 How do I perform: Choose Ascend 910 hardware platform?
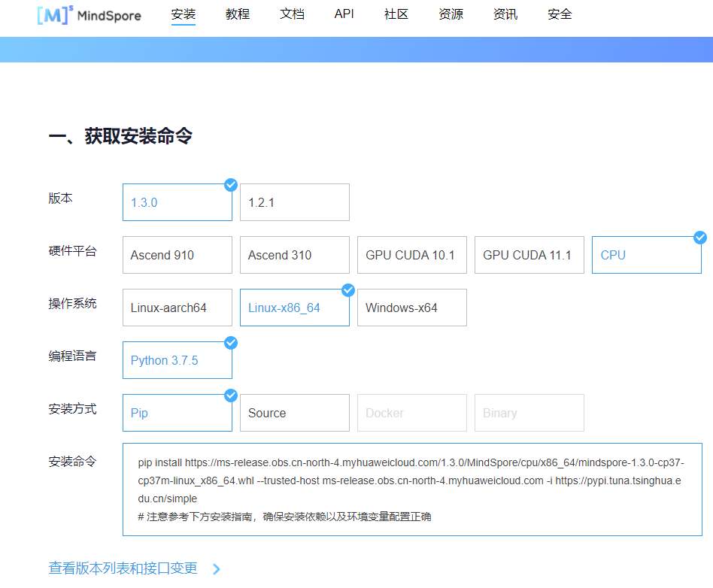pos(177,255)
